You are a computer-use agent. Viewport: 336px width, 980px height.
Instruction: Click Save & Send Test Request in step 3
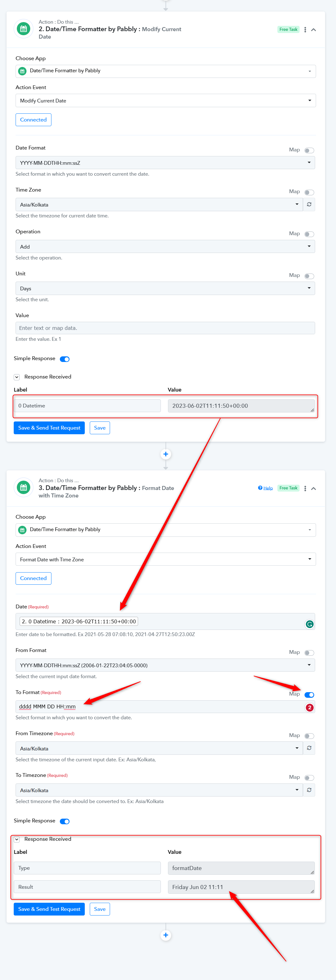pyautogui.click(x=49, y=909)
